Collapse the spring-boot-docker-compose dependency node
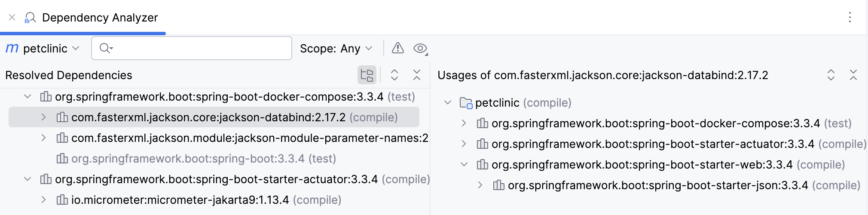The image size is (868, 215). tap(28, 97)
